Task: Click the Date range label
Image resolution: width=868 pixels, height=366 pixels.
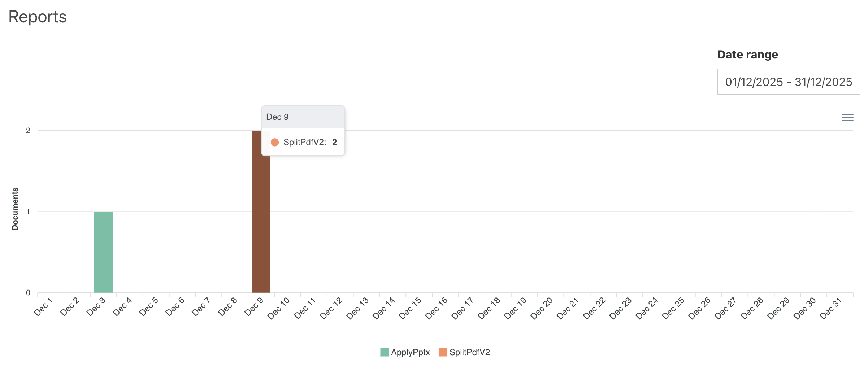Action: pos(747,55)
